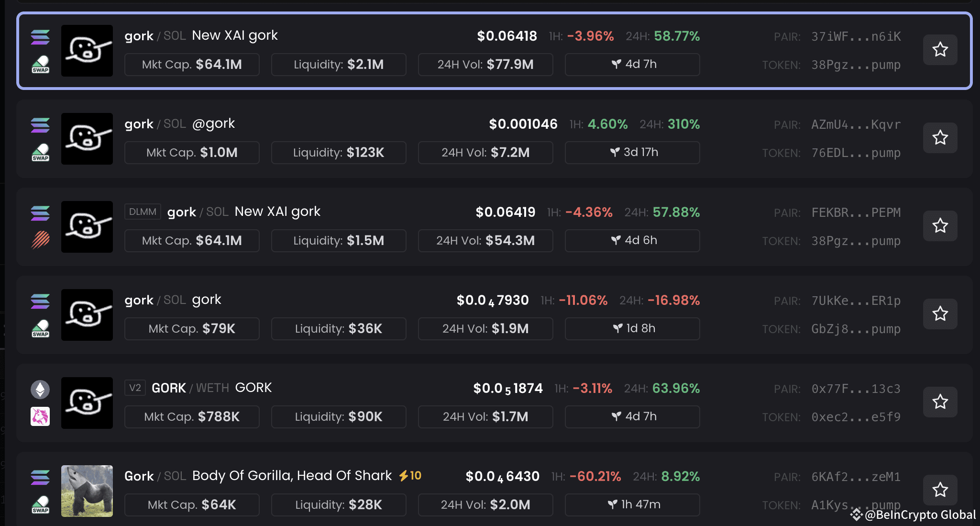Screen dimensions: 980x526
Task: Click the Ethereum chain icon
Action: tap(40, 390)
